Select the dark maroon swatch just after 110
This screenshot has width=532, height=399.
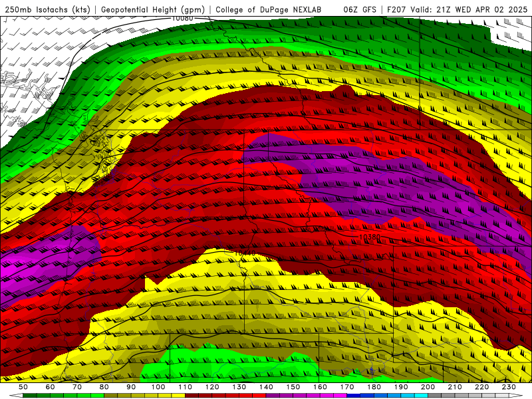coord(192,396)
